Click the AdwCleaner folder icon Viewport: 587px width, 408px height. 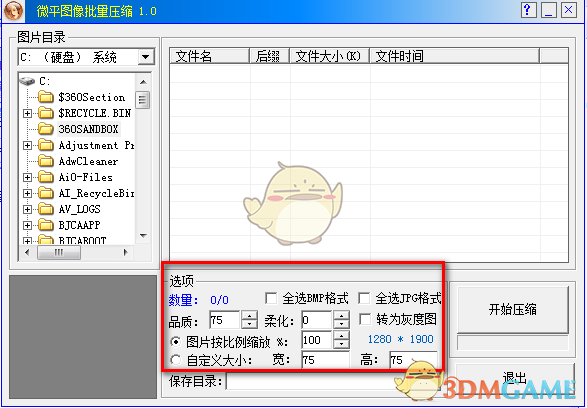tap(46, 161)
